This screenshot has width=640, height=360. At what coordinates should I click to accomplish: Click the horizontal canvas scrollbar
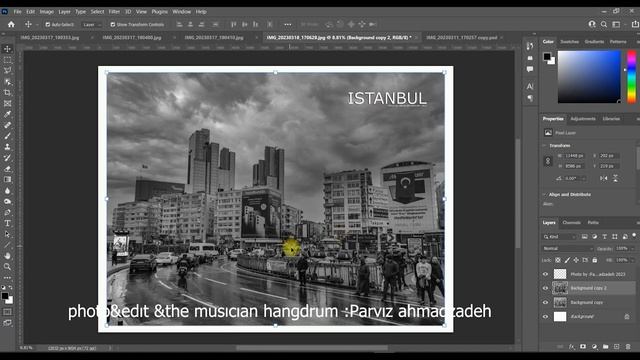click(x=312, y=348)
